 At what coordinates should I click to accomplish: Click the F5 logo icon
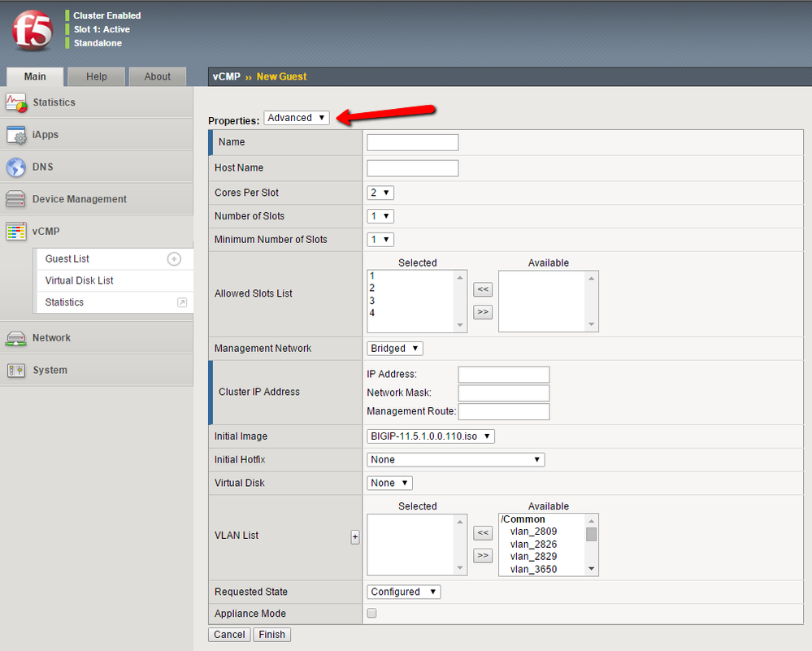[33, 30]
